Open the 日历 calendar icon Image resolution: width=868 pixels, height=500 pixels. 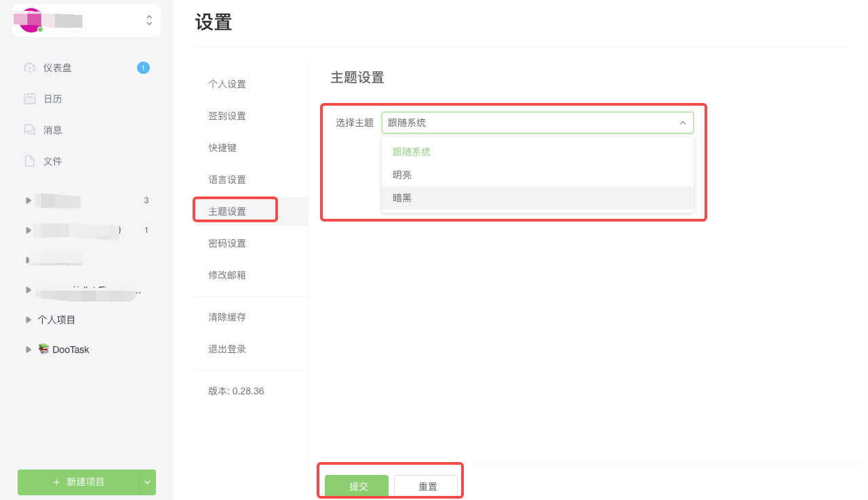(x=28, y=98)
